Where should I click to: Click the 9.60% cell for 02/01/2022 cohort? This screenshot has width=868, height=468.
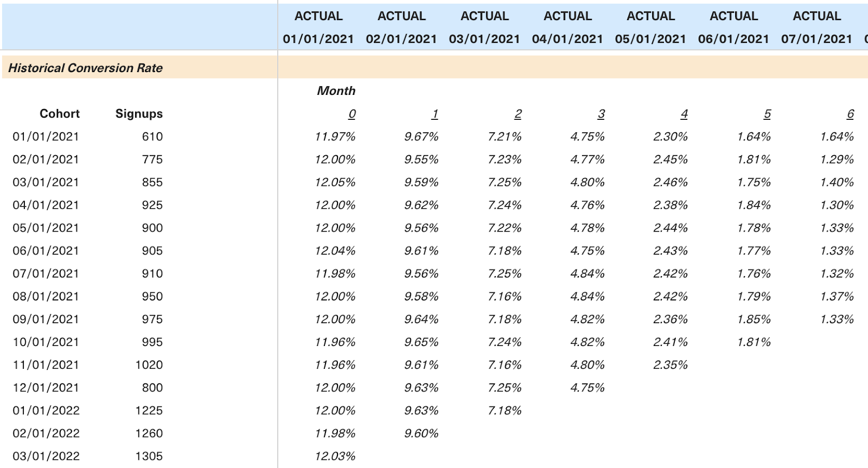(422, 433)
